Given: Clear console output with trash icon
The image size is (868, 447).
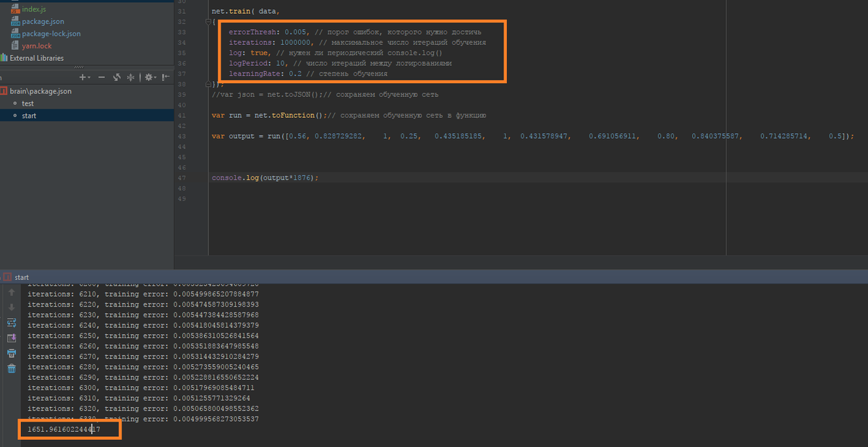Looking at the screenshot, I should 12,368.
